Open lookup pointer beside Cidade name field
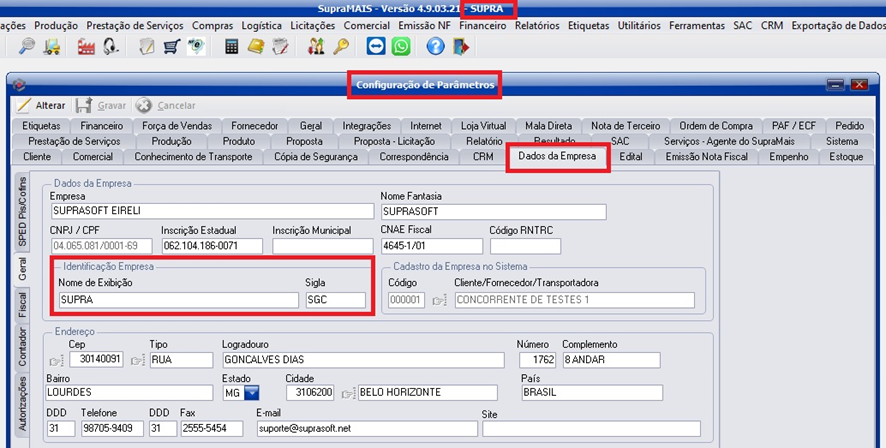Viewport: 886px width, 448px height. [x=347, y=393]
